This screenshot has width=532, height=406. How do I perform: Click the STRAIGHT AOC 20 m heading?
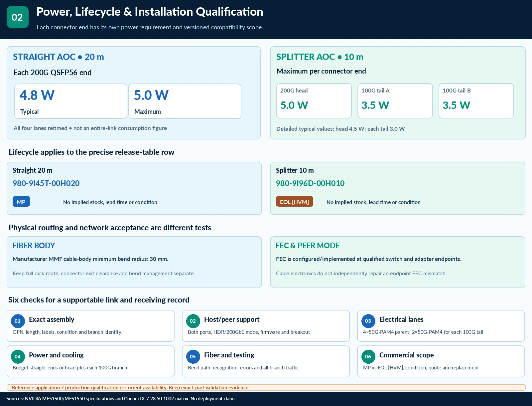59,57
